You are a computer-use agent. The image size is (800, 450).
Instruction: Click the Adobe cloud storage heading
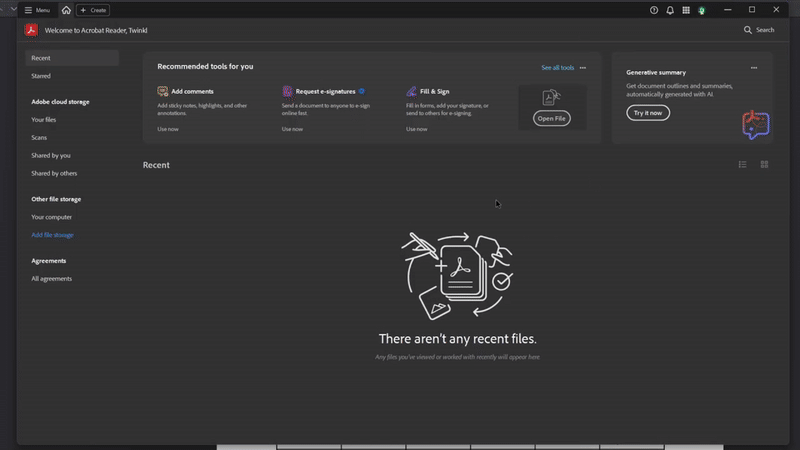coord(60,102)
